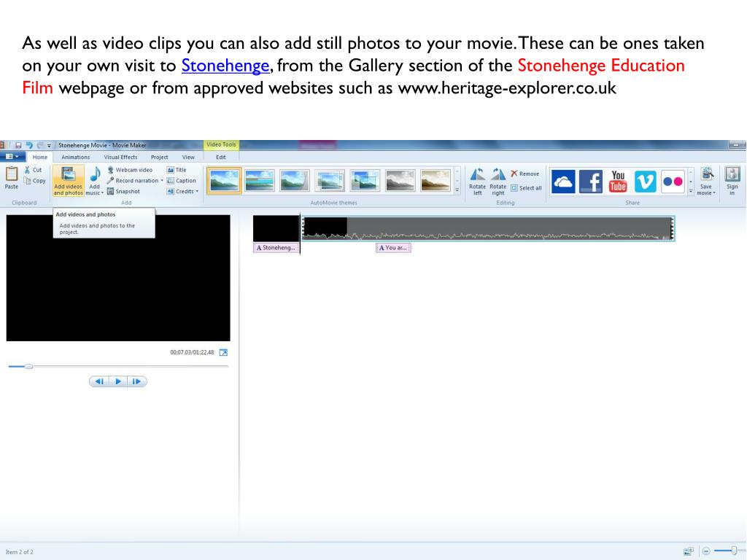Switch to the View tab
Screen dimensions: 747x560
pos(188,157)
